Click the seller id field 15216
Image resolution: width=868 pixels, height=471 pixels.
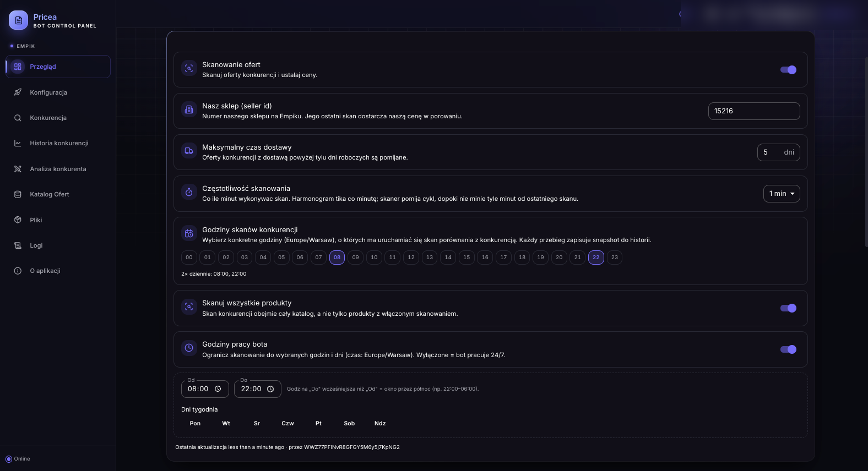[x=754, y=111]
